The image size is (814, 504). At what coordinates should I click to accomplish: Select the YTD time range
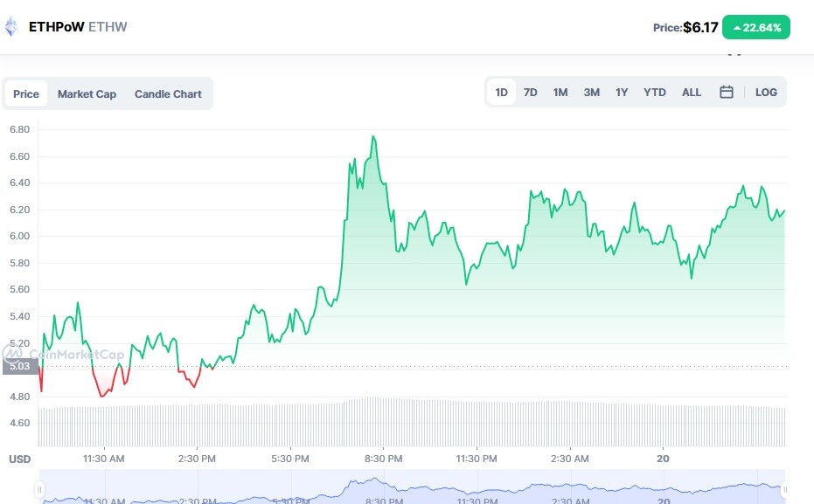click(655, 93)
